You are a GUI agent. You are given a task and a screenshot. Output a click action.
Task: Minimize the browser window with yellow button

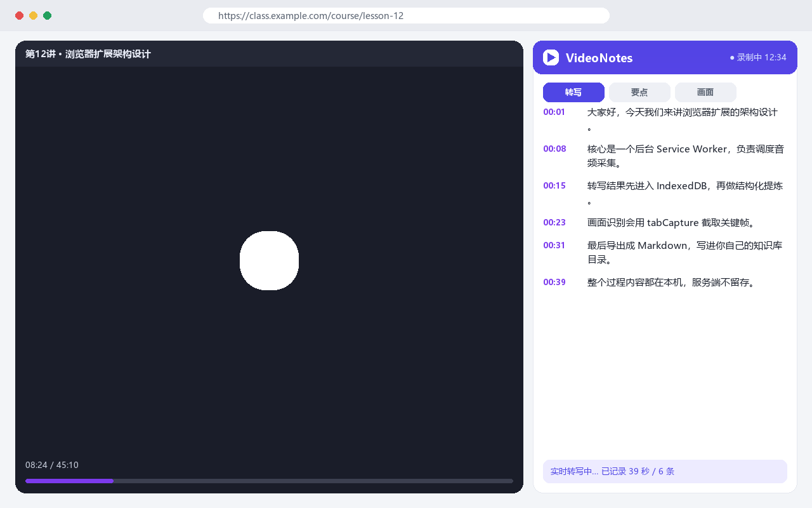34,16
